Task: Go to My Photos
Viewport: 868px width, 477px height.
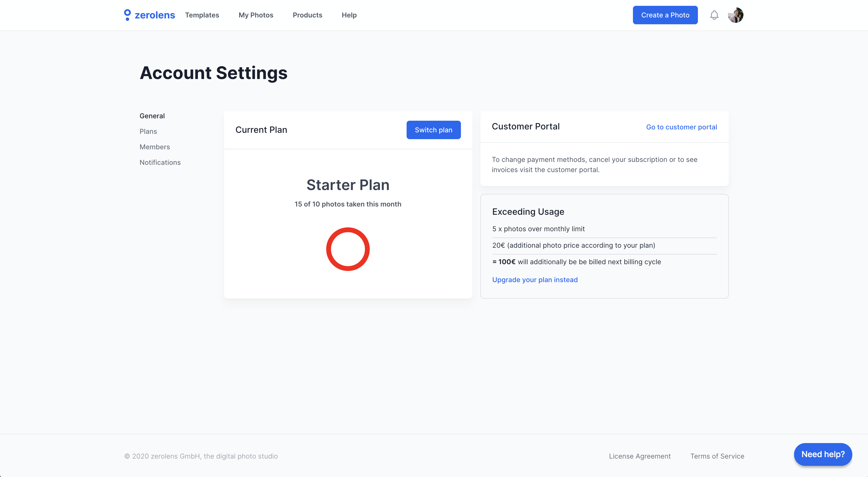Action: click(x=256, y=15)
